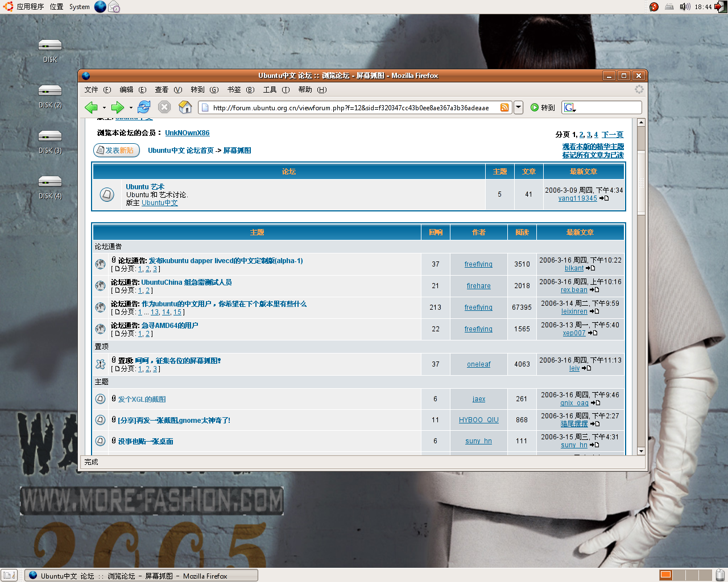Click the 下一页 next page link
Screen dimensions: 728x582
pyautogui.click(x=613, y=135)
